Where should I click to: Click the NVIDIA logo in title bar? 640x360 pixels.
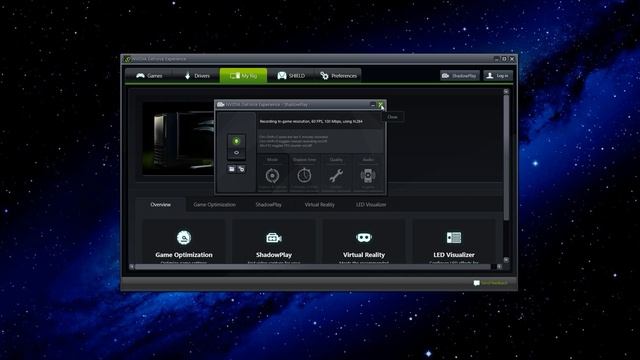[x=127, y=59]
